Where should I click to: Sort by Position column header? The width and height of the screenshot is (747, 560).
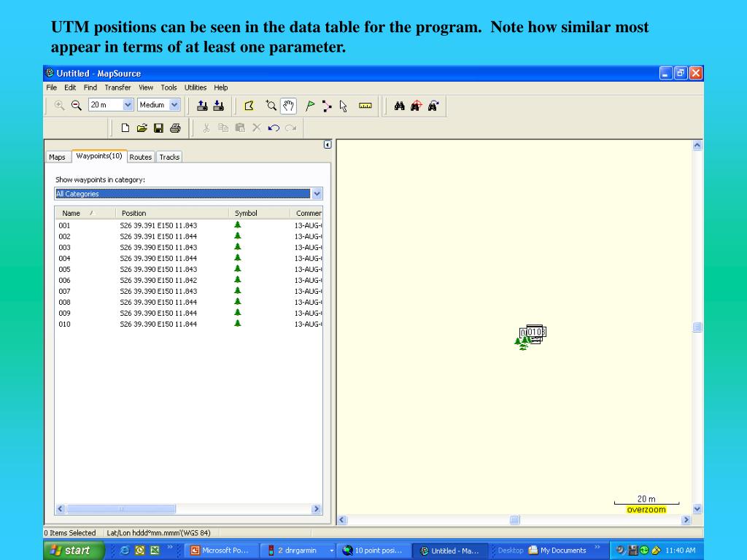171,214
